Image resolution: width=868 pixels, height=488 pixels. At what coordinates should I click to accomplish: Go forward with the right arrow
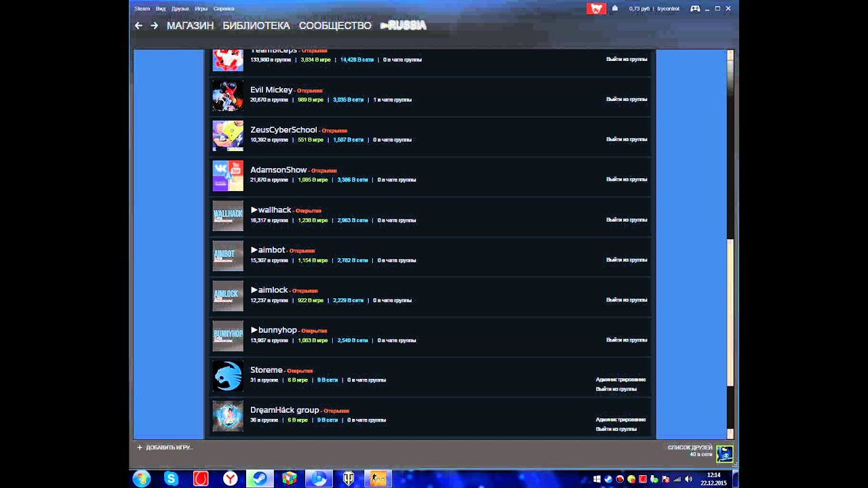155,25
